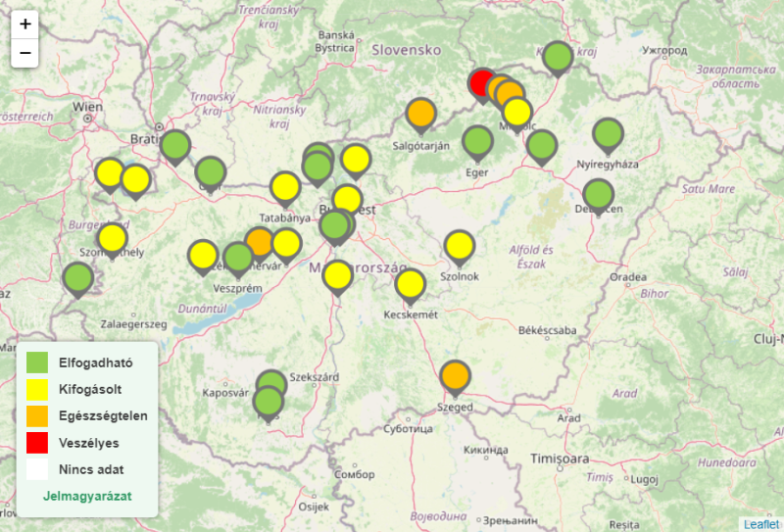
Task: Click the green marker west of Zalaegerszeg
Action: pyautogui.click(x=78, y=278)
